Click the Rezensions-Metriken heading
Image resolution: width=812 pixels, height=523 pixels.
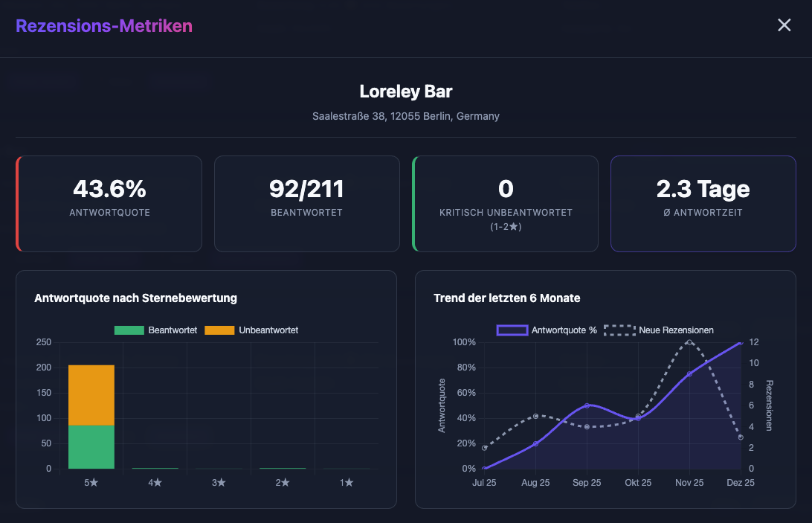pos(103,25)
